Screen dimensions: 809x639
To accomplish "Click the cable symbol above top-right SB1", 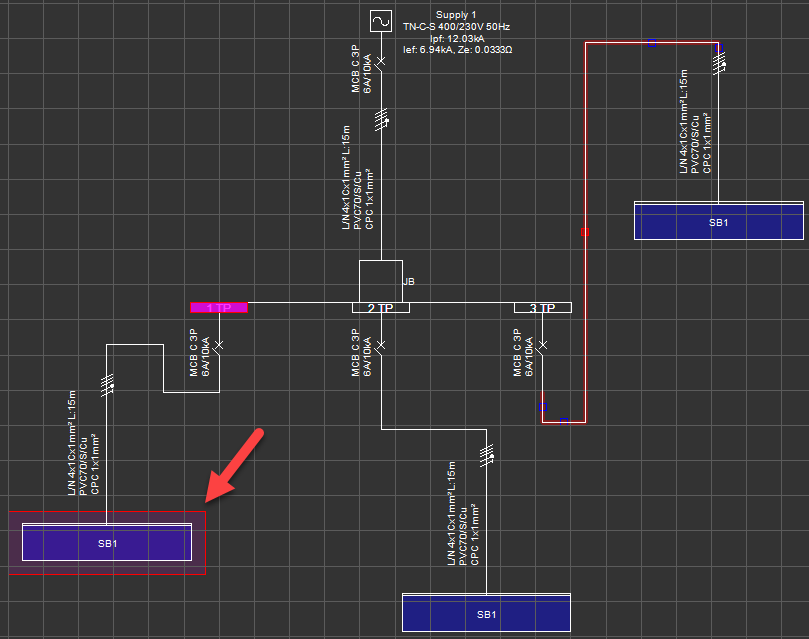I will 719,65.
